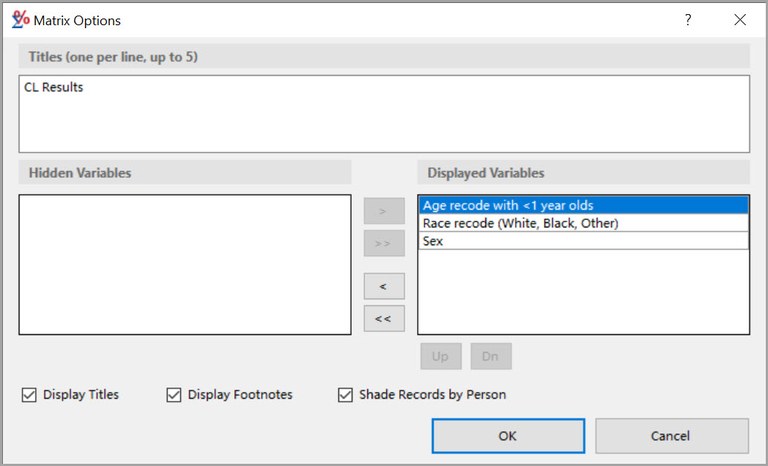Click the Dn reorder button
768x466 pixels.
pos(491,356)
